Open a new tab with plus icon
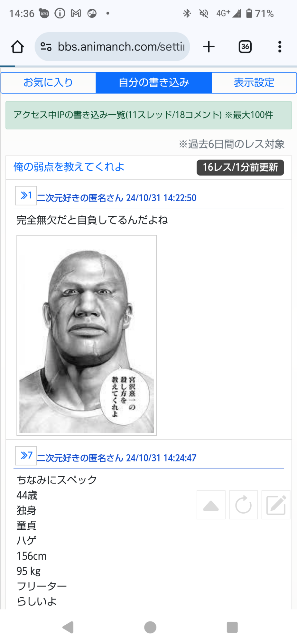297x644 pixels. 209,47
